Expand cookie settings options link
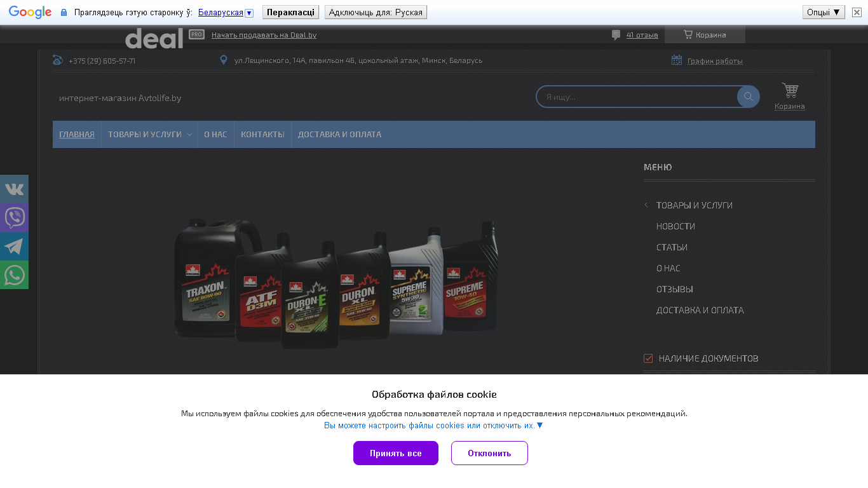Image resolution: width=868 pixels, height=488 pixels. (433, 426)
